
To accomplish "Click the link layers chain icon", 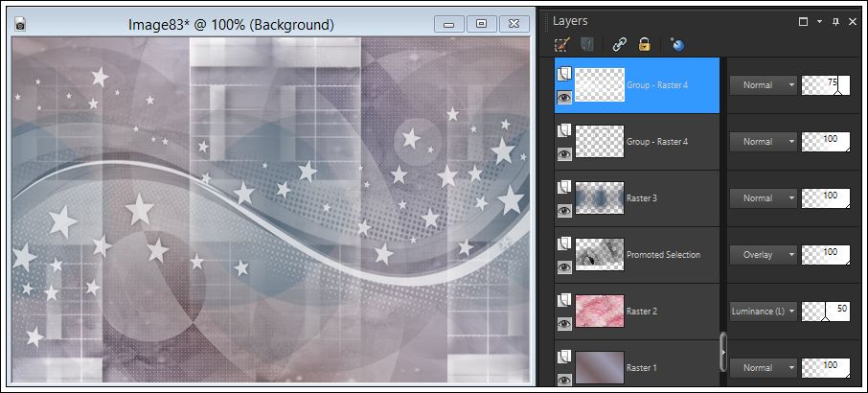I will [620, 45].
